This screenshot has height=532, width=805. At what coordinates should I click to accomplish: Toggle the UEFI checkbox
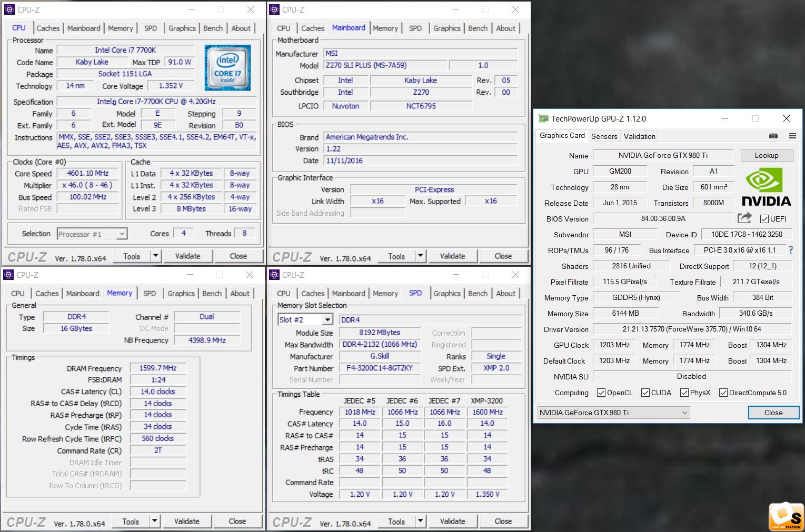pos(764,219)
